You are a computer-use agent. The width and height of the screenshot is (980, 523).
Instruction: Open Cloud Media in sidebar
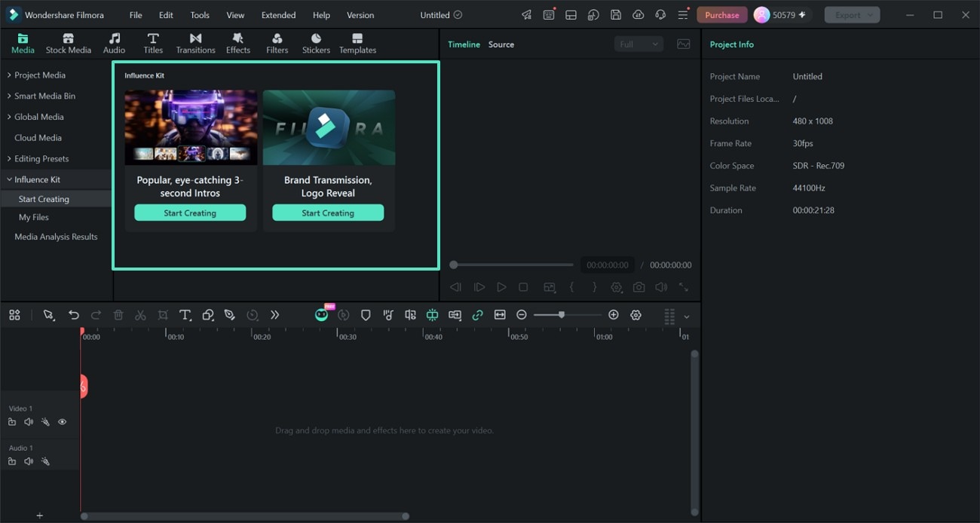tap(38, 138)
